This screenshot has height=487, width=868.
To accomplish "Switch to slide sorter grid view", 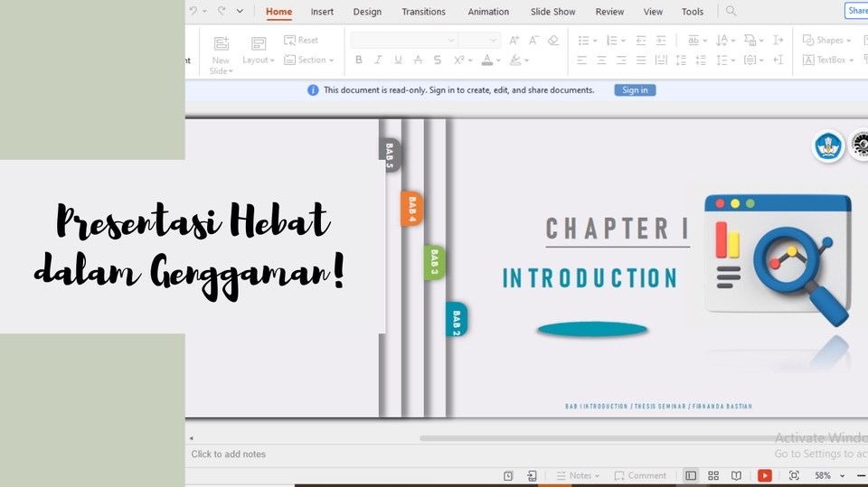I will point(713,475).
